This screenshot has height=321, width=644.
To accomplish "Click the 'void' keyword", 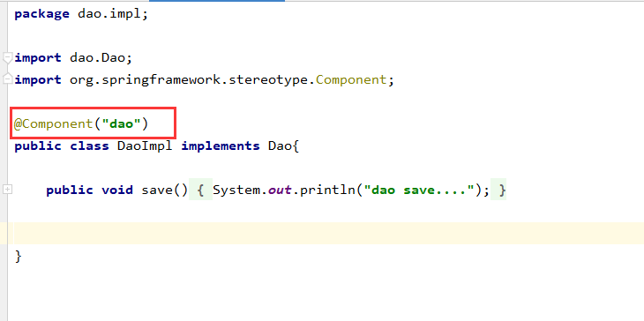I will click(x=117, y=190).
